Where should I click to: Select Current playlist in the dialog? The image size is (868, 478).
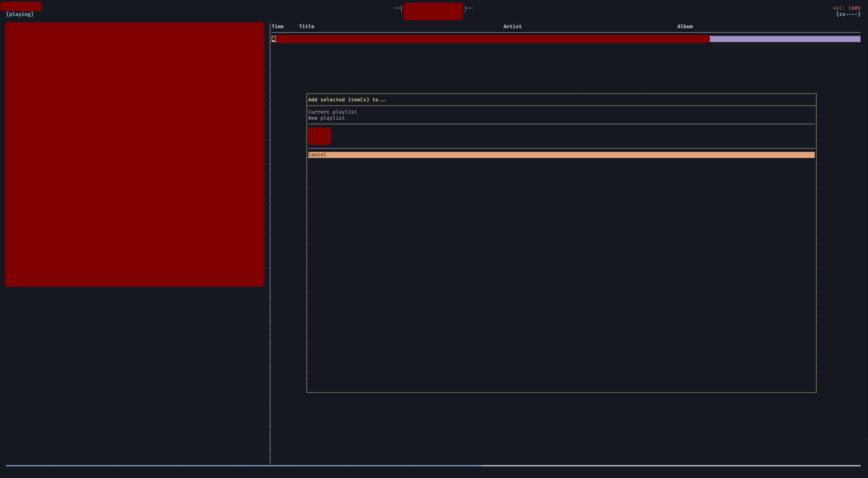point(332,112)
